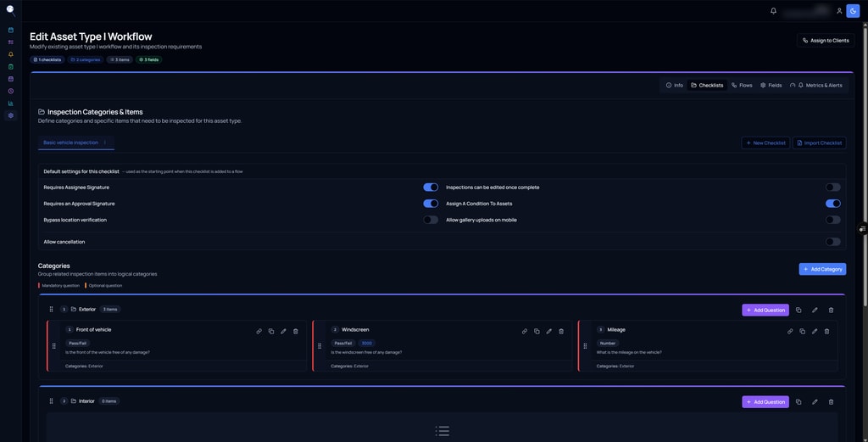Toggle Requires Assignee Signature switch
This screenshot has height=442, width=868.
click(431, 187)
